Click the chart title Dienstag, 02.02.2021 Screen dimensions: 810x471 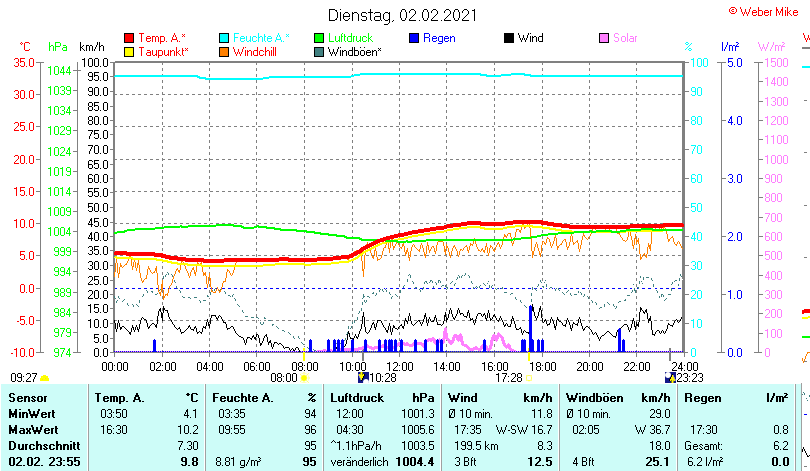tap(403, 15)
